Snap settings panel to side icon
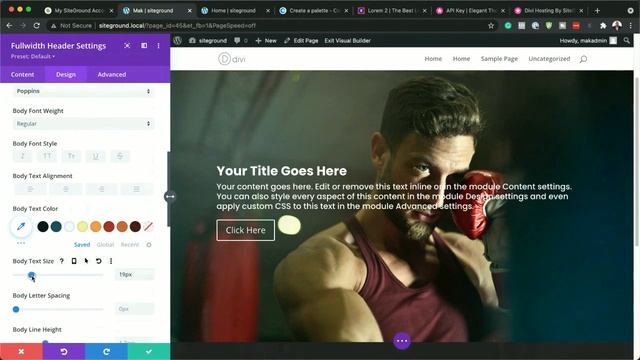 (x=144, y=46)
